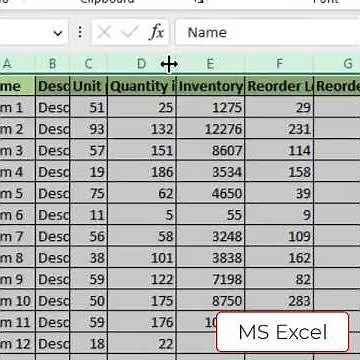Screen dimensions: 360x360
Task: Select reorder cell with value 283
Action: [x=279, y=301]
